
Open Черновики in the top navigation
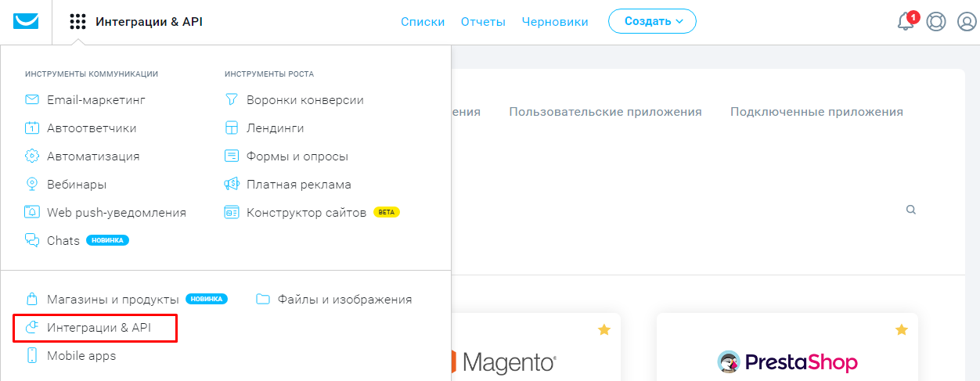554,22
